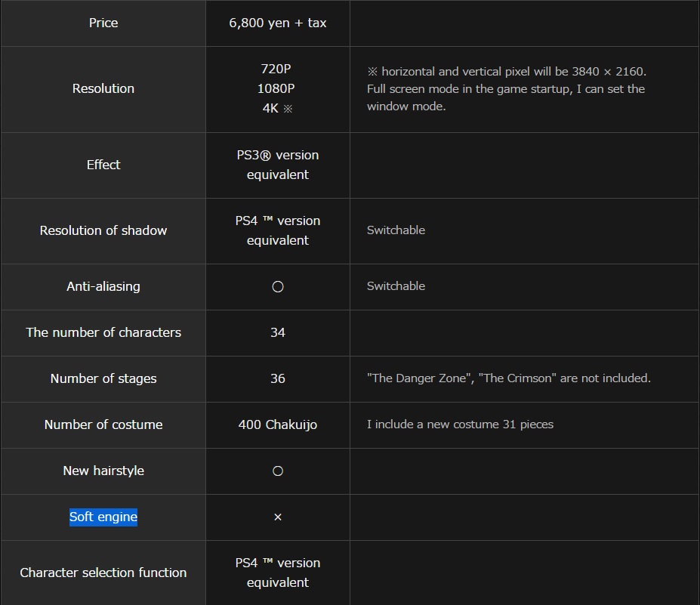Click the × symbol in the Soft engine row
Image resolution: width=700 pixels, height=605 pixels.
click(x=278, y=517)
